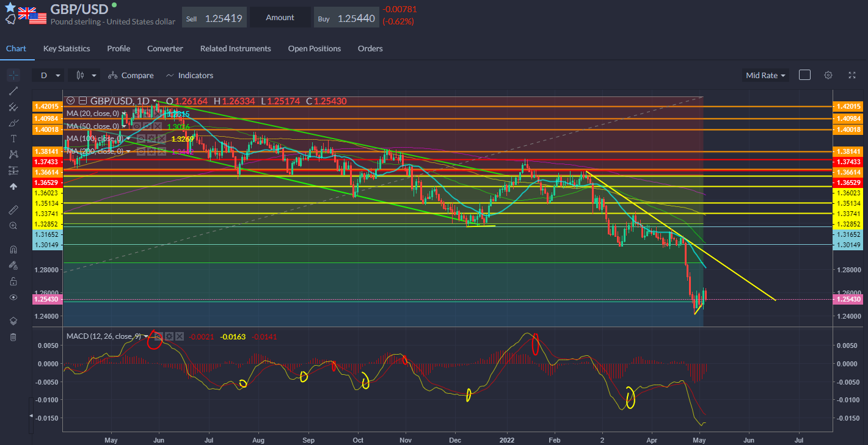
Task: Click the 1.42015 orange price label on the left axis
Action: click(x=48, y=106)
